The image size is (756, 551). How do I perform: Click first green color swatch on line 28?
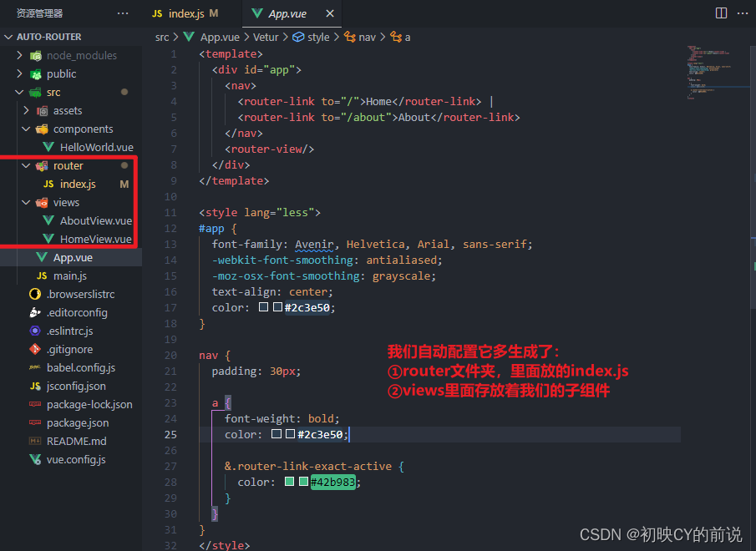click(289, 481)
